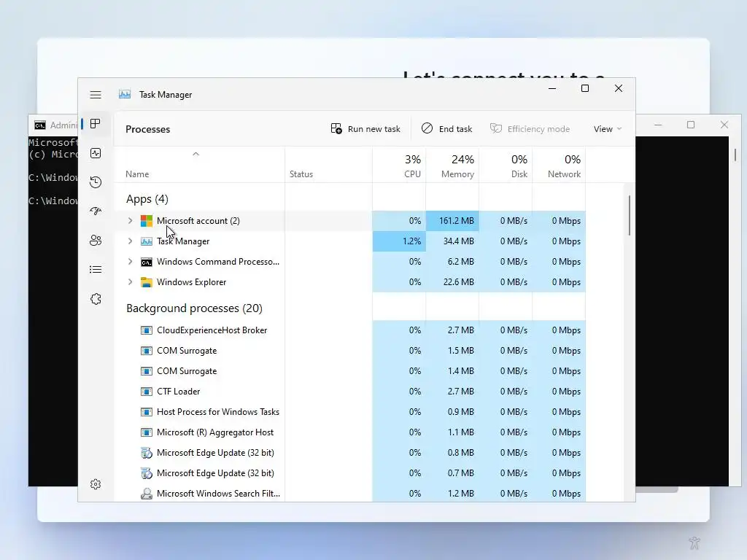Click the 22.6 MB memory cell for Windows Explorer
Viewport: 747px width, 560px height.
coord(452,282)
